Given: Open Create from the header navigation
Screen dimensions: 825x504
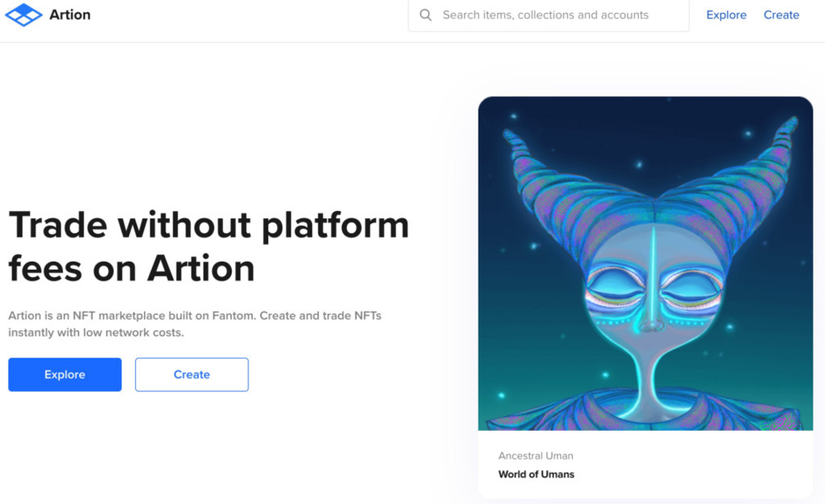Looking at the screenshot, I should click(781, 15).
